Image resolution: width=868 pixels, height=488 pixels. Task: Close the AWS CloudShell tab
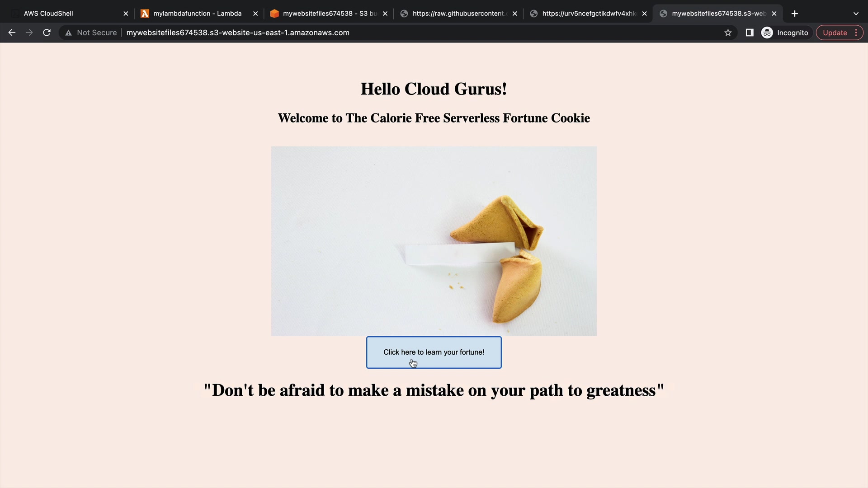(x=126, y=14)
